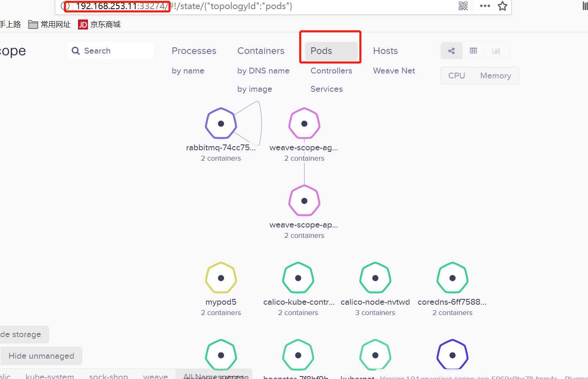Click the calico-kube-controllers pod node
Image resolution: width=588 pixels, height=379 pixels.
[298, 278]
